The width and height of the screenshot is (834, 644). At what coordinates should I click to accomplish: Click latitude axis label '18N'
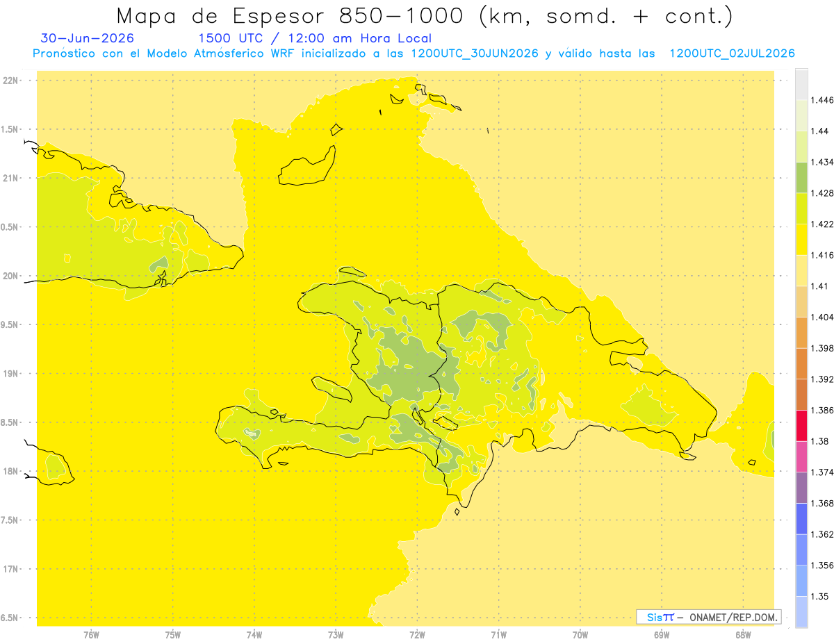click(10, 471)
